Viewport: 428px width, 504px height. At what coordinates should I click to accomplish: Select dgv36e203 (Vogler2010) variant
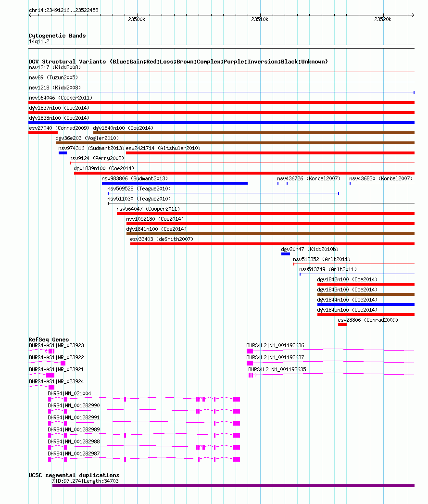pos(87,138)
